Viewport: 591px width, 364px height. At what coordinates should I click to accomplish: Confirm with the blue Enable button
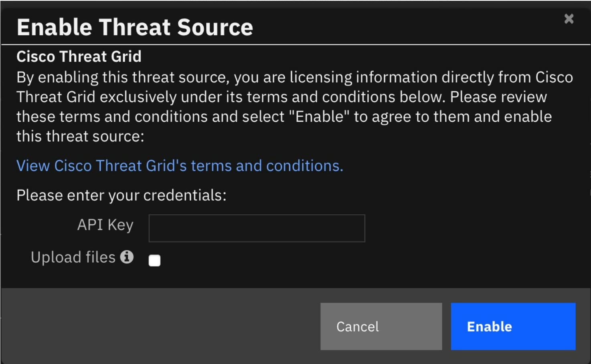[513, 326]
